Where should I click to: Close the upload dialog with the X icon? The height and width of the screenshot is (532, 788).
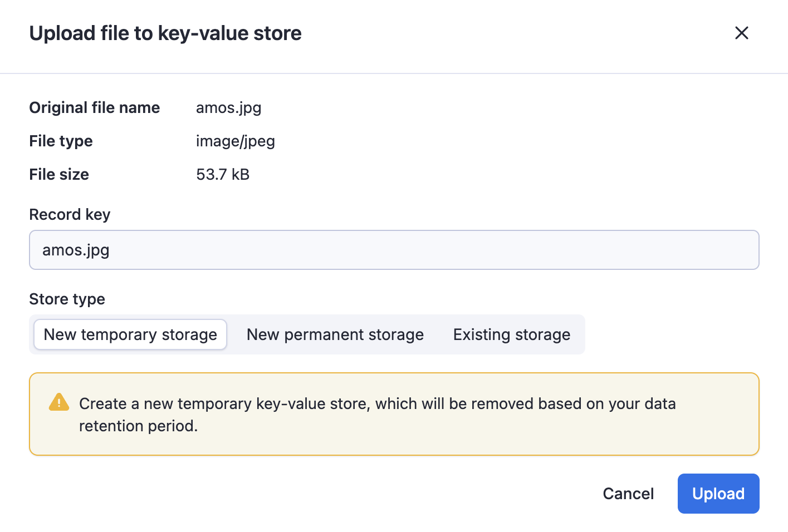pyautogui.click(x=742, y=33)
